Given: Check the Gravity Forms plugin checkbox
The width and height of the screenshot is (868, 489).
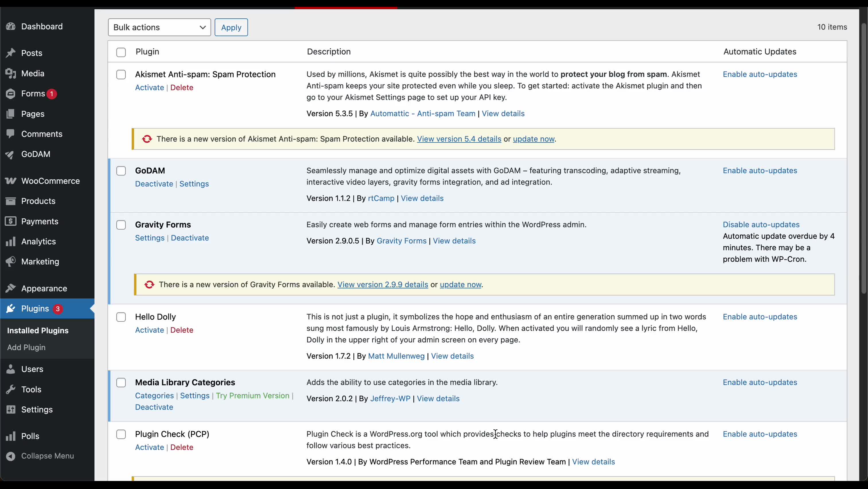Looking at the screenshot, I should (121, 225).
